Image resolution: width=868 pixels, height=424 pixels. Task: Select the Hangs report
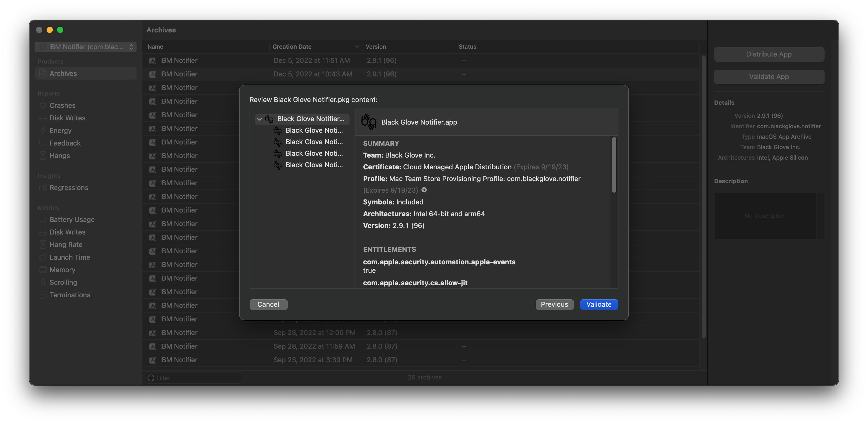(x=60, y=156)
